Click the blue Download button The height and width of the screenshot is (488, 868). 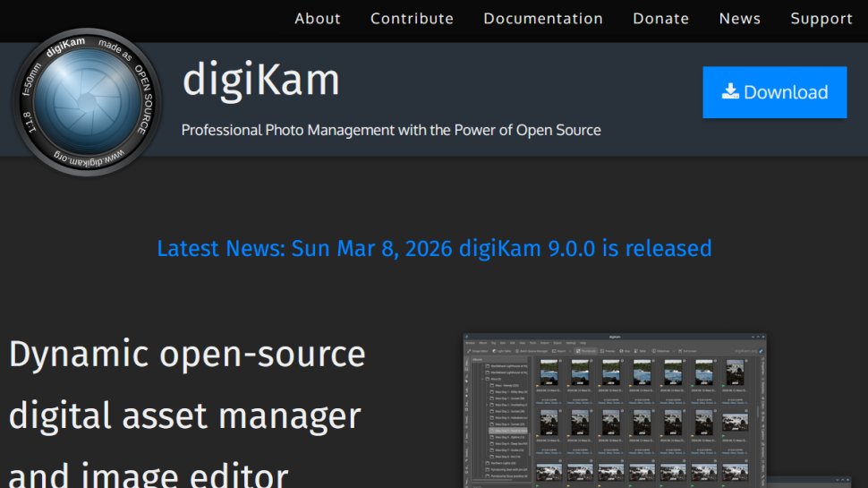tap(774, 92)
